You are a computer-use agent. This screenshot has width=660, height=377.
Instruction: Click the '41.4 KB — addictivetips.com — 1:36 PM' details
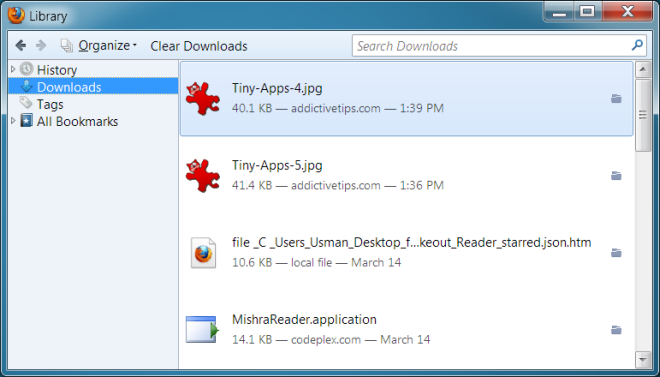(338, 186)
